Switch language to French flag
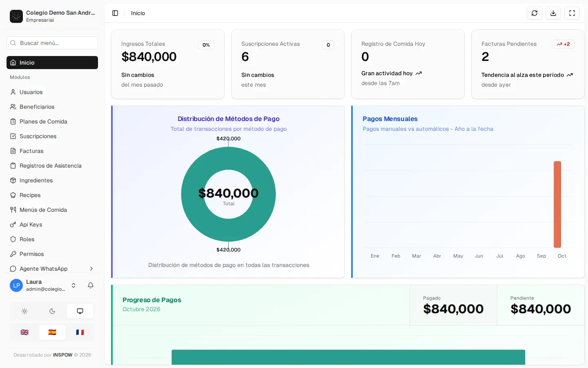Screen dimensions: 588x368 coord(80,332)
